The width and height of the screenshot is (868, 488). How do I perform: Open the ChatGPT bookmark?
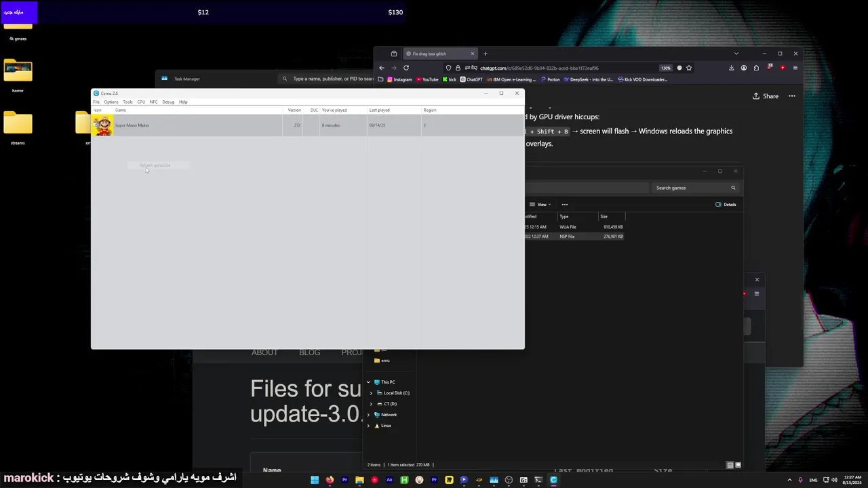pos(471,79)
